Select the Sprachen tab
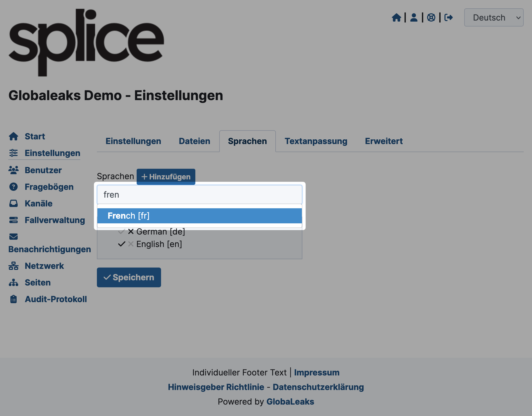Screen dimensions: 532x416 tap(247, 141)
